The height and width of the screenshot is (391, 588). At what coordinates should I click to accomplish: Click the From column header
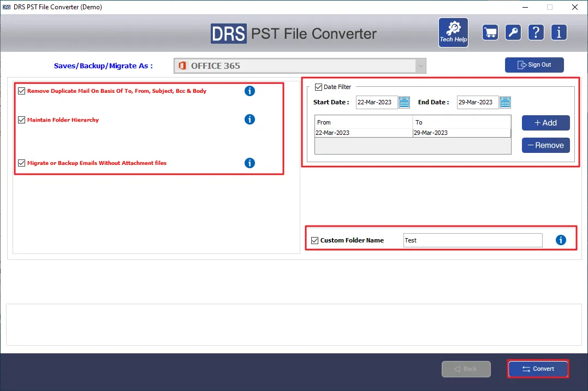tap(364, 122)
